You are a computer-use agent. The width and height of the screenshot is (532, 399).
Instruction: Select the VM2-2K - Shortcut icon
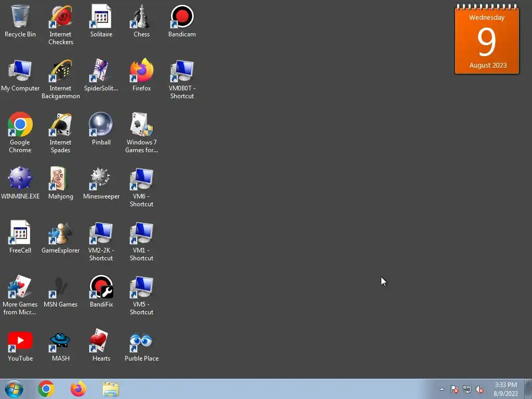point(101,241)
